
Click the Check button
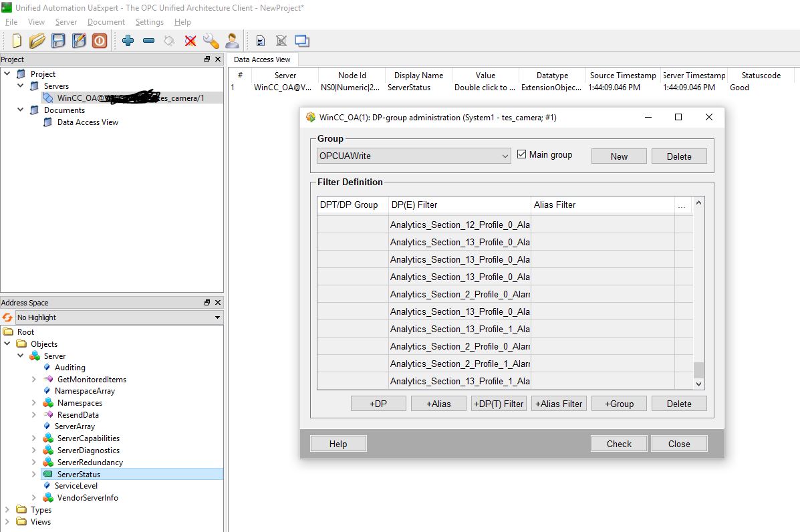tap(619, 444)
